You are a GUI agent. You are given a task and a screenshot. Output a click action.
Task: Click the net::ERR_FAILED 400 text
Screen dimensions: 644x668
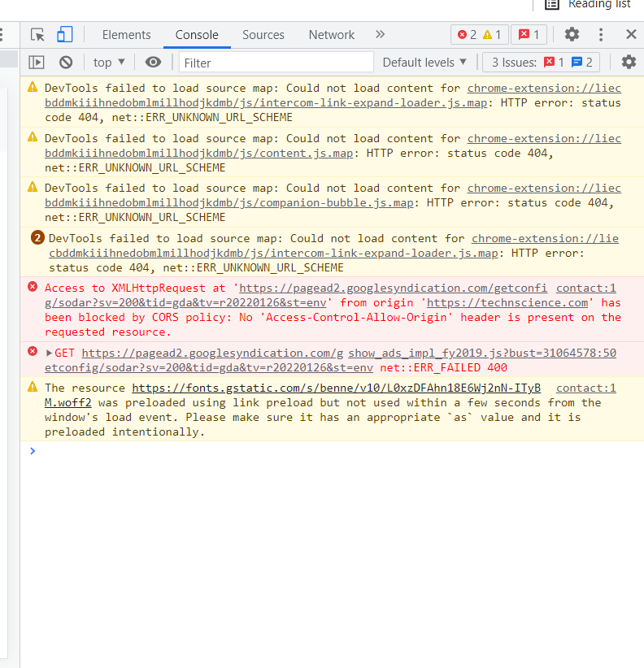point(443,367)
